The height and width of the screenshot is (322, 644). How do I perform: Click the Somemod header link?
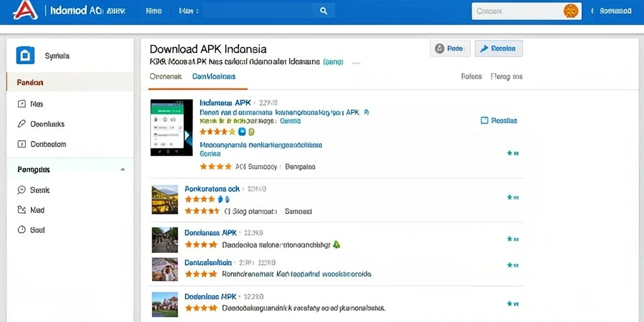point(615,11)
